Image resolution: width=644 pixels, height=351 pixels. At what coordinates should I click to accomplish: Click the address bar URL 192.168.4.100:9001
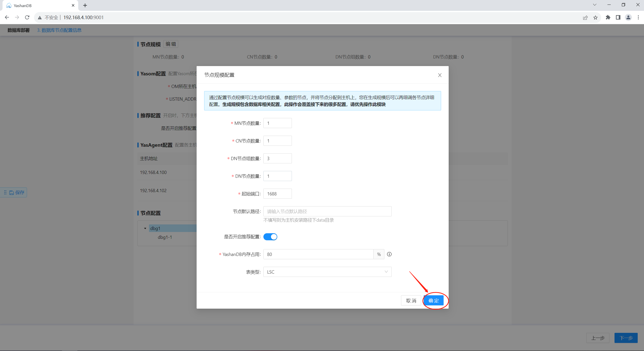point(83,17)
